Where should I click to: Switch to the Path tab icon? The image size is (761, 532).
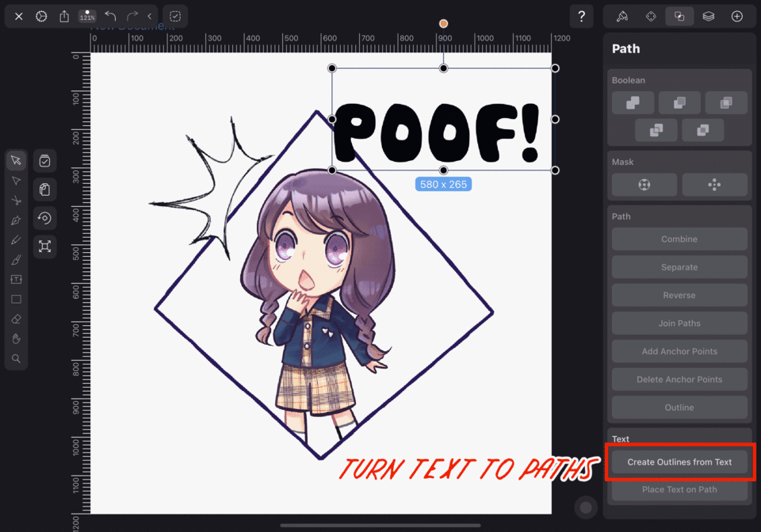point(679,17)
